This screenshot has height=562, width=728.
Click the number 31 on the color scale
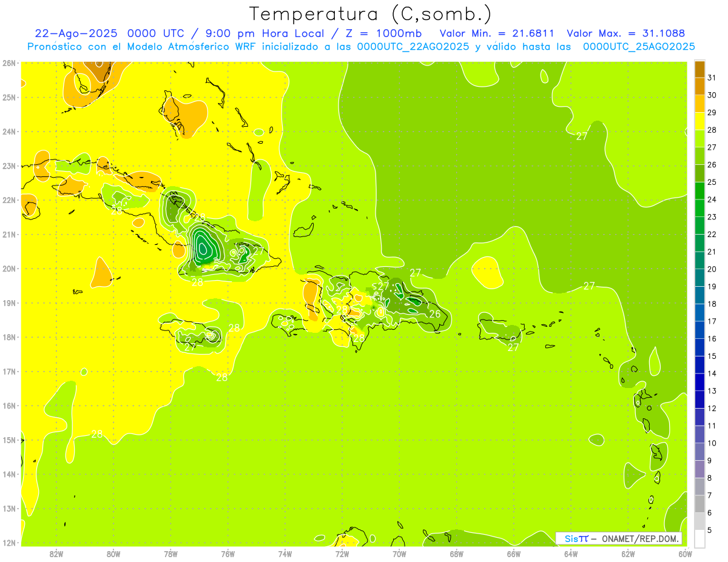coord(712,78)
